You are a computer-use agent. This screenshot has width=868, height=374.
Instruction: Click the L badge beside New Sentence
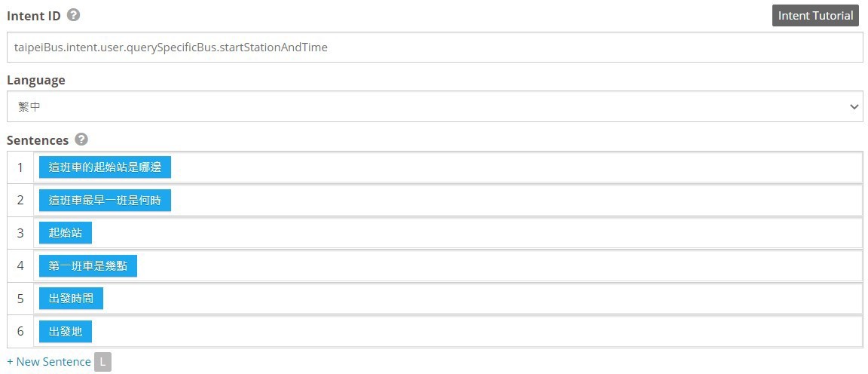pos(102,362)
